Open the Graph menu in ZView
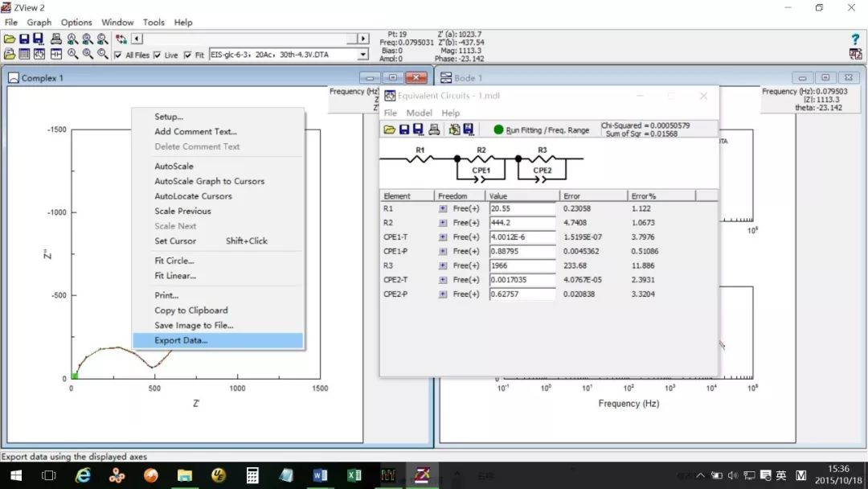The height and width of the screenshot is (489, 868). (39, 23)
